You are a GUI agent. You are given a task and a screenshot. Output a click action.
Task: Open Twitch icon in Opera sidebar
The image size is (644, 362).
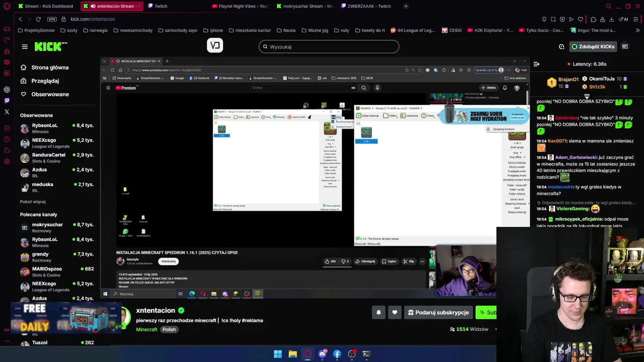[7, 101]
